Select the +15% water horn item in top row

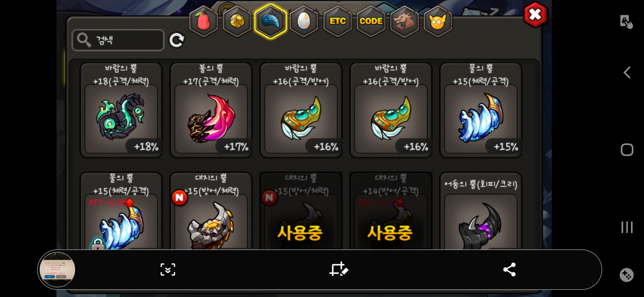(481, 110)
